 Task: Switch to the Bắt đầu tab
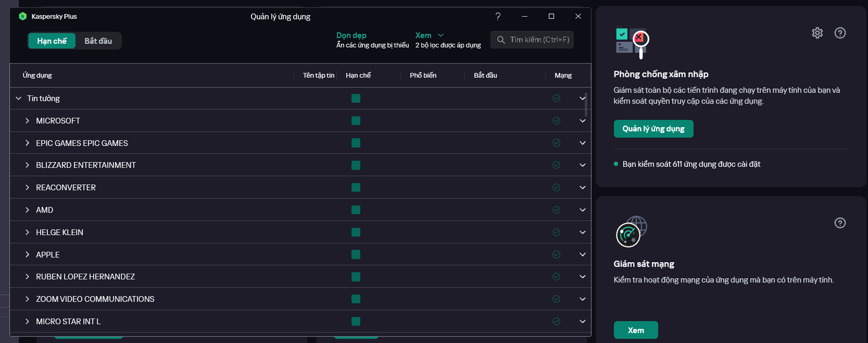(98, 41)
